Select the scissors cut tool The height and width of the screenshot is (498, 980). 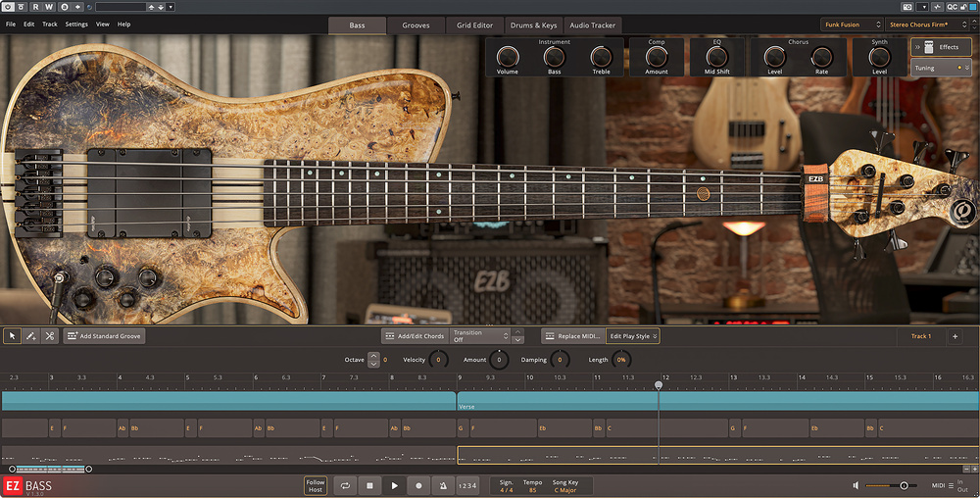tap(50, 336)
